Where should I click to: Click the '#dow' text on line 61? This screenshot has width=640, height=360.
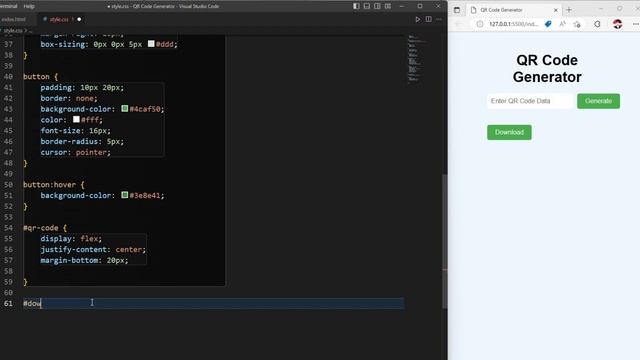click(32, 303)
